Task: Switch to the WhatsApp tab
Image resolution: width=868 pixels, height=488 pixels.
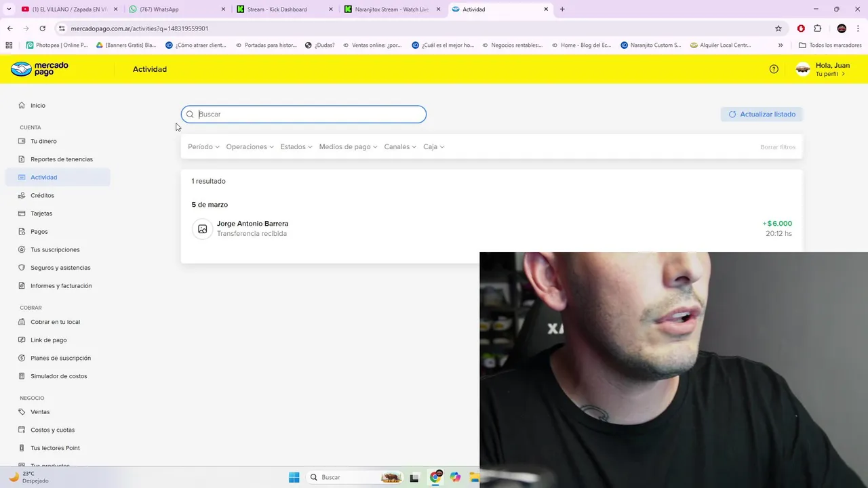Action: click(x=176, y=9)
